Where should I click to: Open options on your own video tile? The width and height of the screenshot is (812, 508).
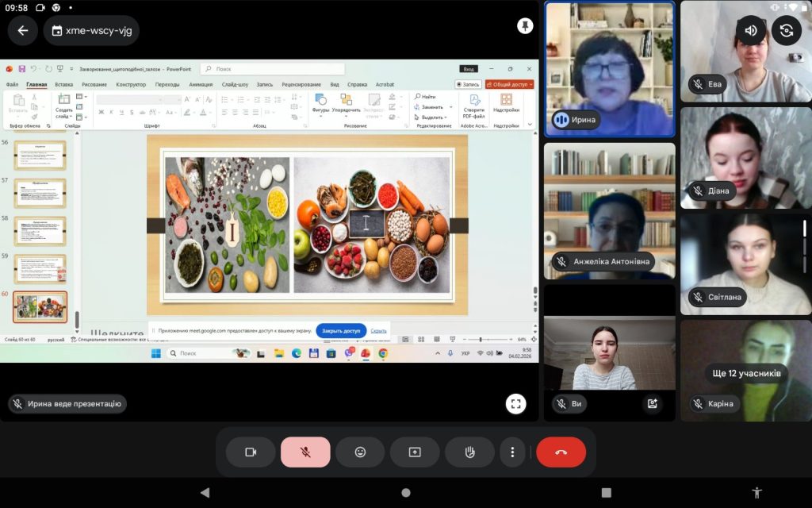pyautogui.click(x=652, y=403)
